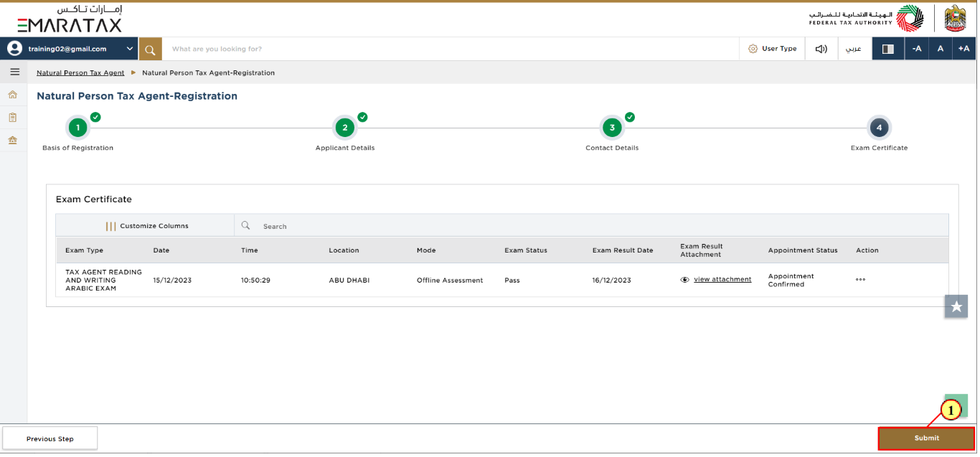Go to Home via sidebar house icon
Image resolution: width=980 pixels, height=457 pixels.
[13, 95]
